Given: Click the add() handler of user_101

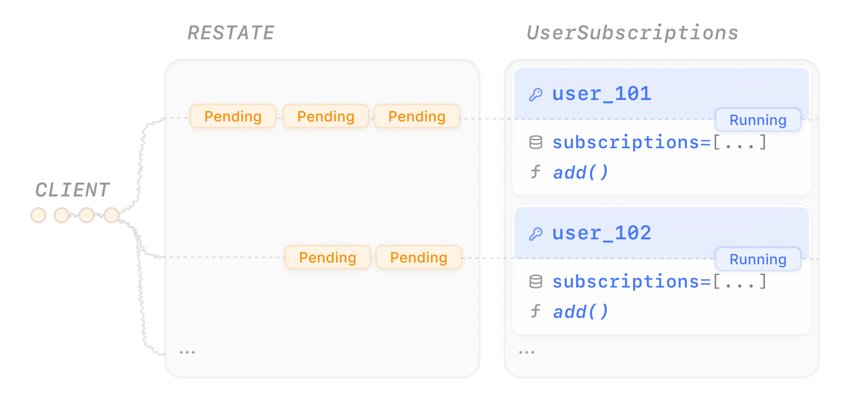Looking at the screenshot, I should click(x=580, y=172).
